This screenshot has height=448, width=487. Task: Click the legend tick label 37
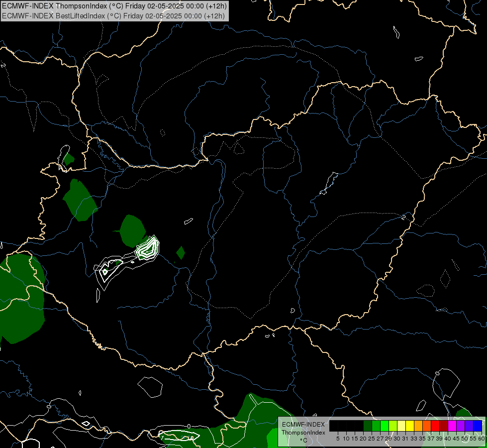[x=431, y=439]
